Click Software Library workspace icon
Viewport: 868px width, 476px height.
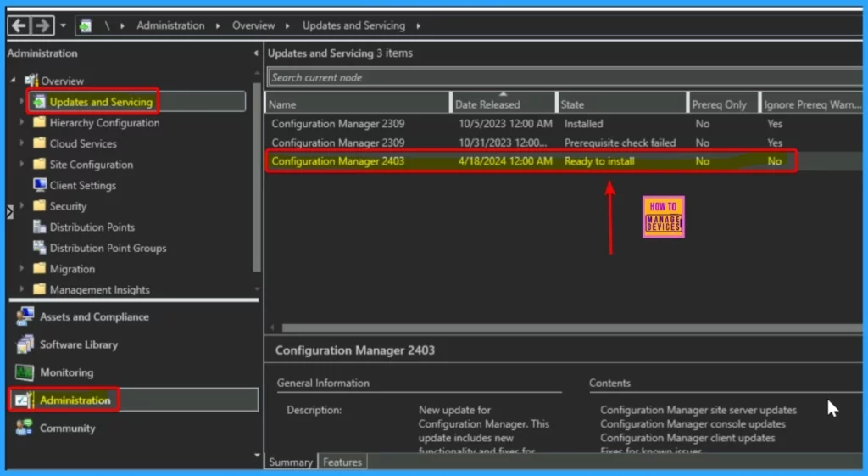tap(25, 344)
